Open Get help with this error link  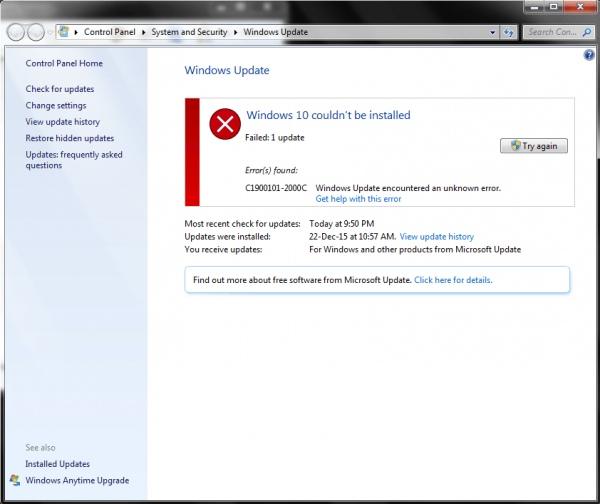pyautogui.click(x=358, y=199)
